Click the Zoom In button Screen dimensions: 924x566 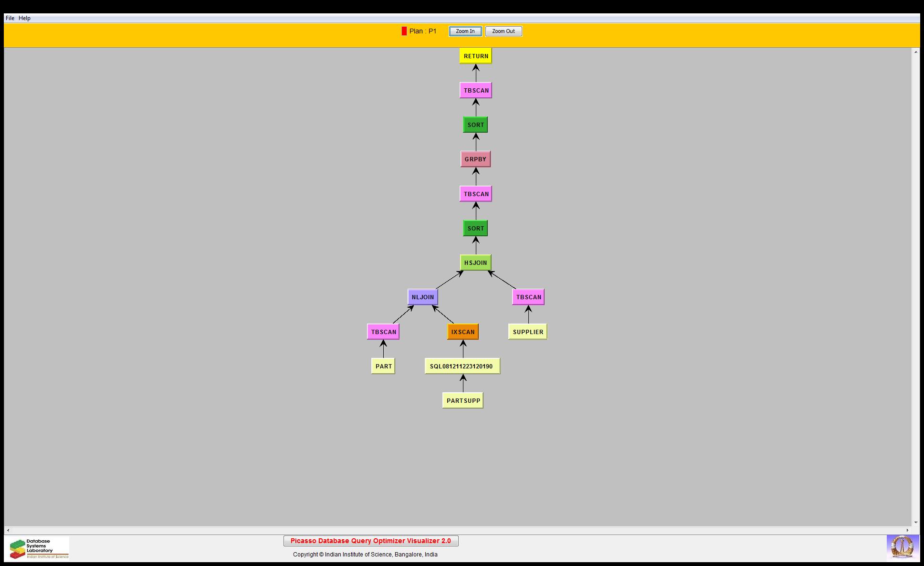[x=465, y=31]
